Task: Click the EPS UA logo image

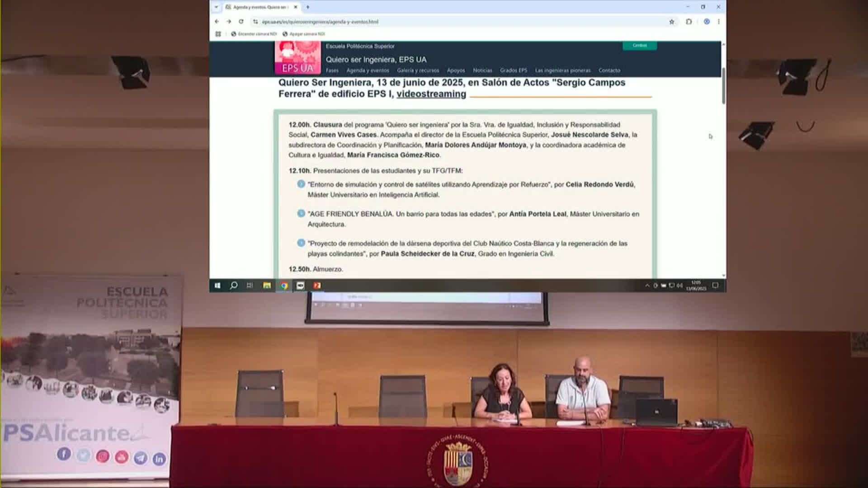Action: click(x=297, y=58)
